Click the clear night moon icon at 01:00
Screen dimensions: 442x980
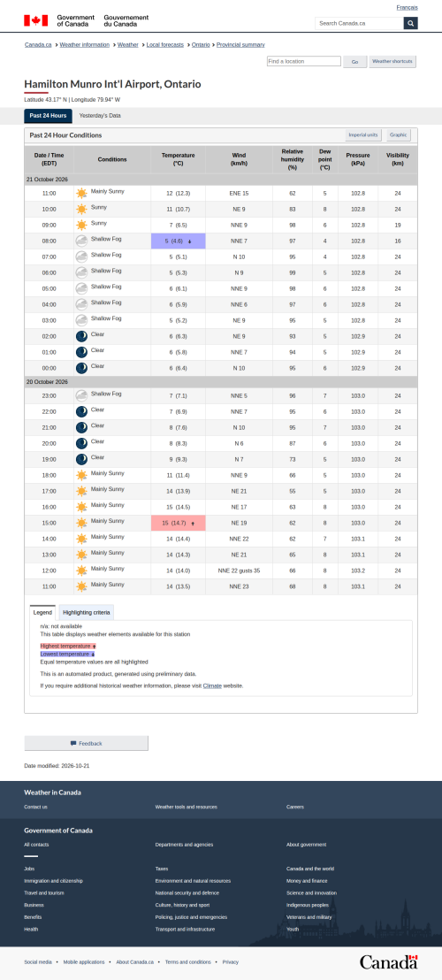click(82, 353)
